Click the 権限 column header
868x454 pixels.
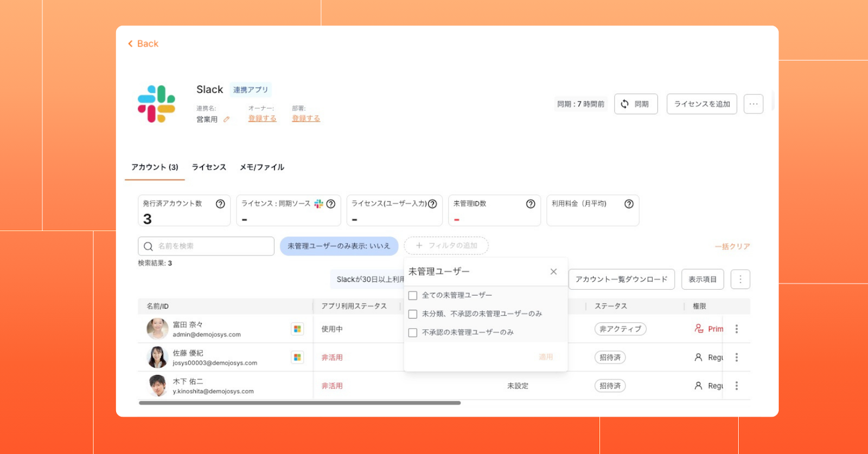click(699, 306)
